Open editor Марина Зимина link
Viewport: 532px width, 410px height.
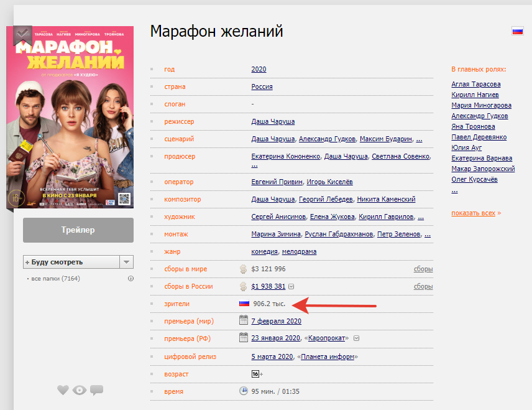pos(276,234)
